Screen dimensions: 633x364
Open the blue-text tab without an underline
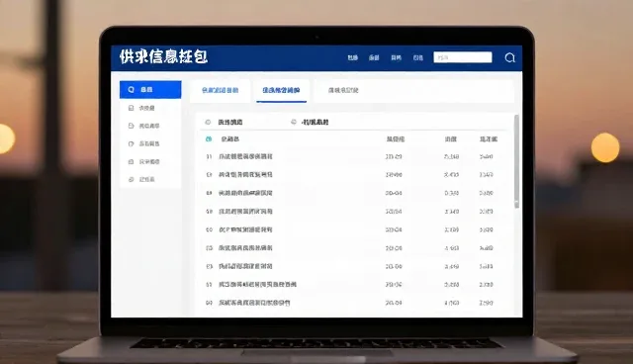pos(220,90)
